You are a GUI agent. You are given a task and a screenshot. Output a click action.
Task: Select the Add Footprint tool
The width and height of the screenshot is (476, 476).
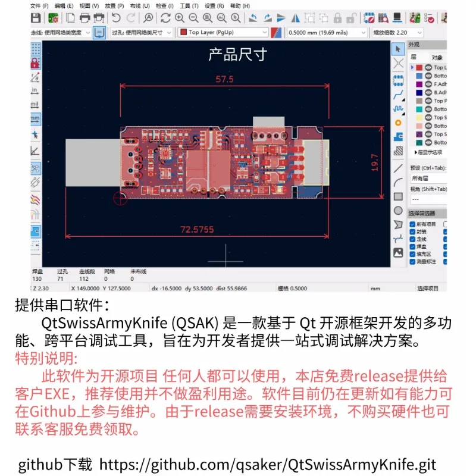[x=398, y=80]
